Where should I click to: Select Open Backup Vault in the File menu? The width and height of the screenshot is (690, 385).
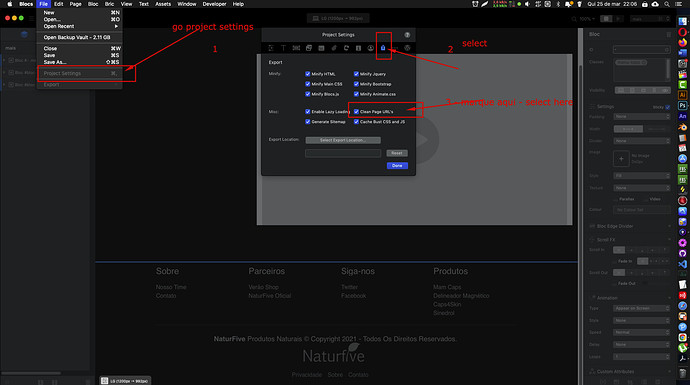coord(79,37)
